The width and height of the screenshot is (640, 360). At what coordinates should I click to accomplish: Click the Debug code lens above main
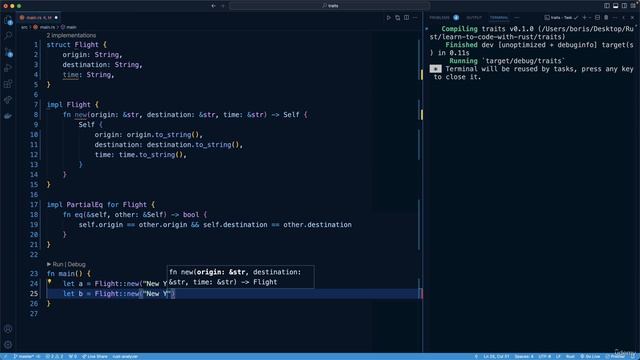pyautogui.click(x=77, y=264)
